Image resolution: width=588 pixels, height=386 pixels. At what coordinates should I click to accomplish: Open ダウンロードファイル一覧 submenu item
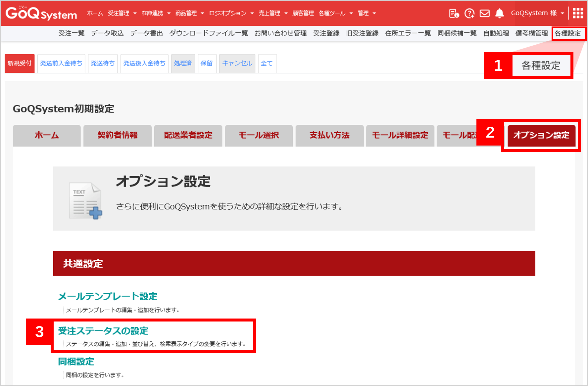[209, 33]
